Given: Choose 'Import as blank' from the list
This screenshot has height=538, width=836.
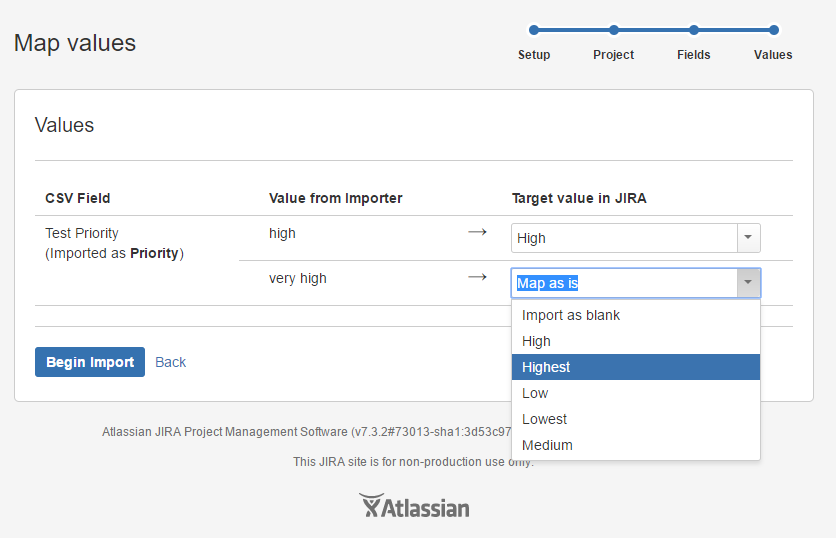Looking at the screenshot, I should 636,315.
